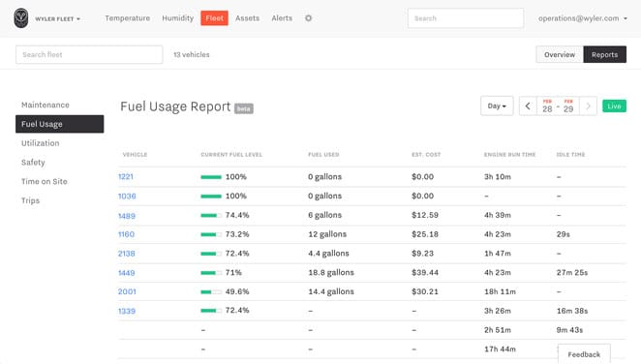Click the Search fleet input field
The height and width of the screenshot is (364, 641).
click(89, 55)
